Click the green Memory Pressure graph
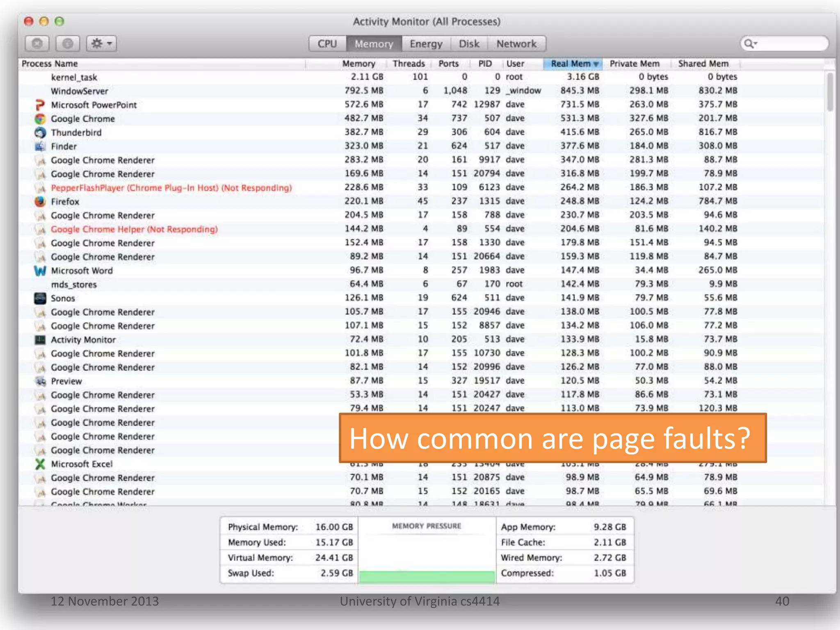 427,577
